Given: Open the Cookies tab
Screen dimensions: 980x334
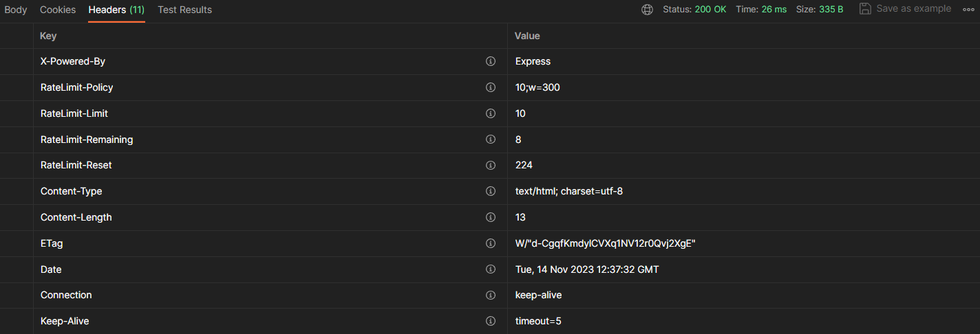Looking at the screenshot, I should coord(58,10).
